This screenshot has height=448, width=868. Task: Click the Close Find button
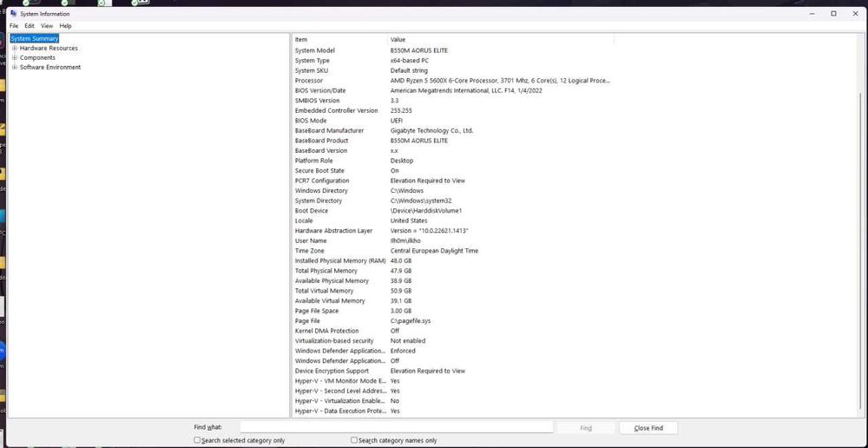click(x=648, y=428)
